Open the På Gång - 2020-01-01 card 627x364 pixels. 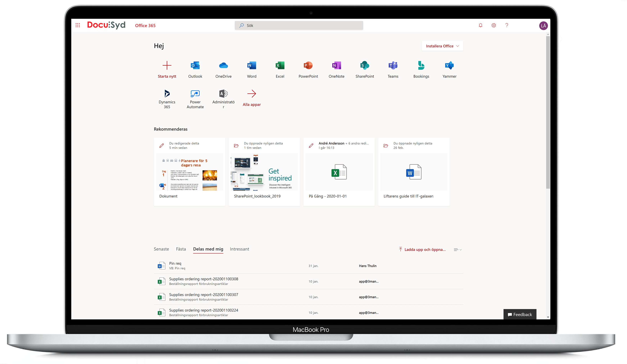(x=339, y=172)
